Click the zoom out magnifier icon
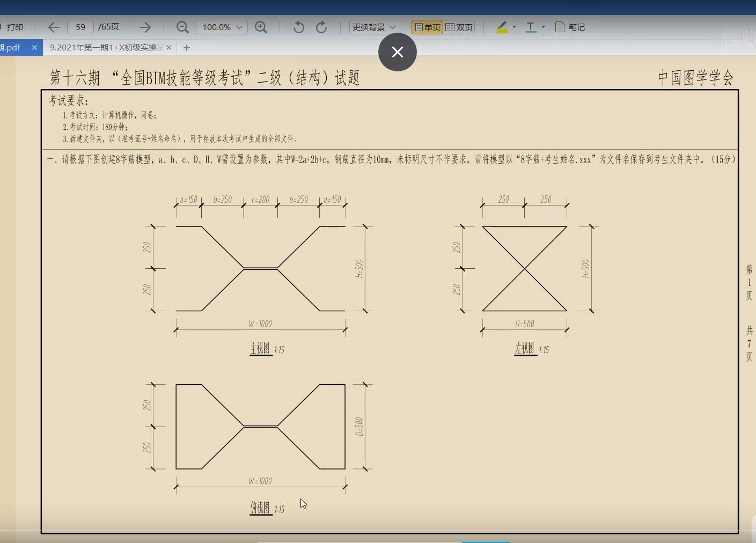The image size is (756, 543). (182, 27)
